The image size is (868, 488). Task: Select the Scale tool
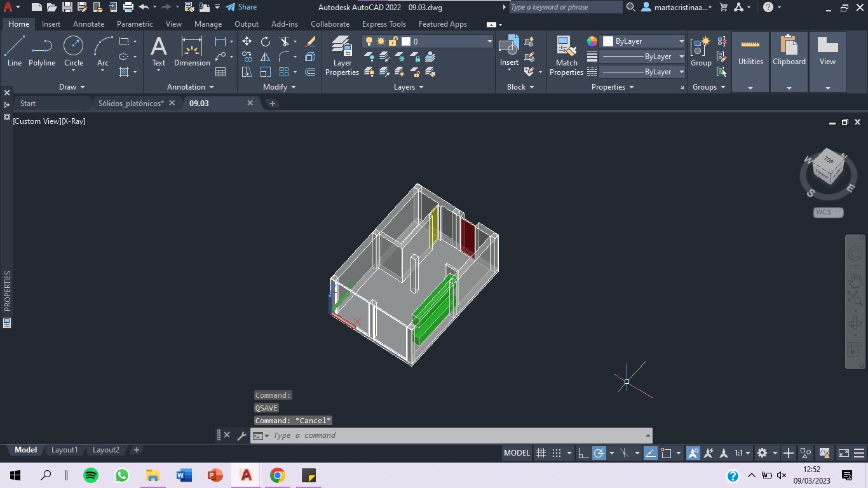[x=266, y=72]
